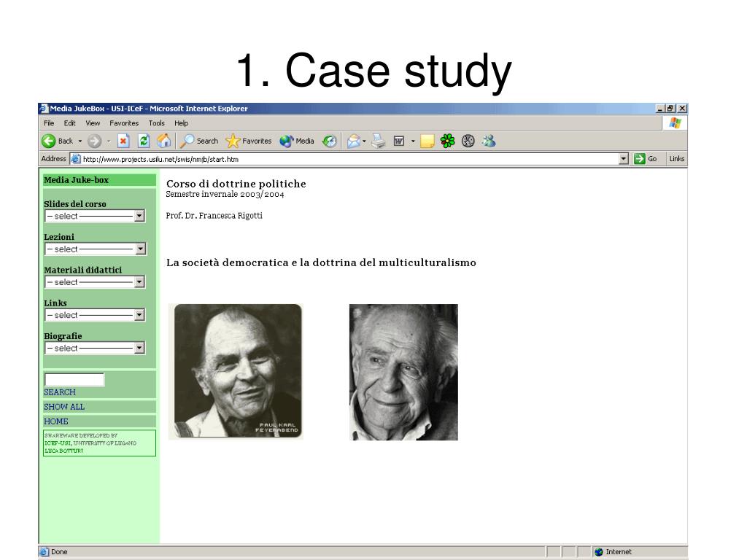Viewport: 747px width, 560px height.
Task: Click the Media Juke-box header
Action: click(x=99, y=180)
